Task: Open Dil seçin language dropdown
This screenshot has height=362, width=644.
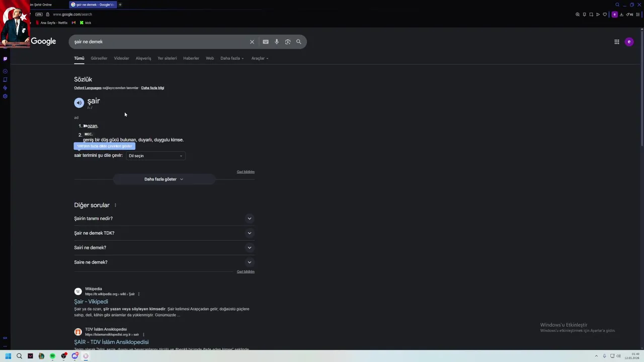Action: (155, 156)
